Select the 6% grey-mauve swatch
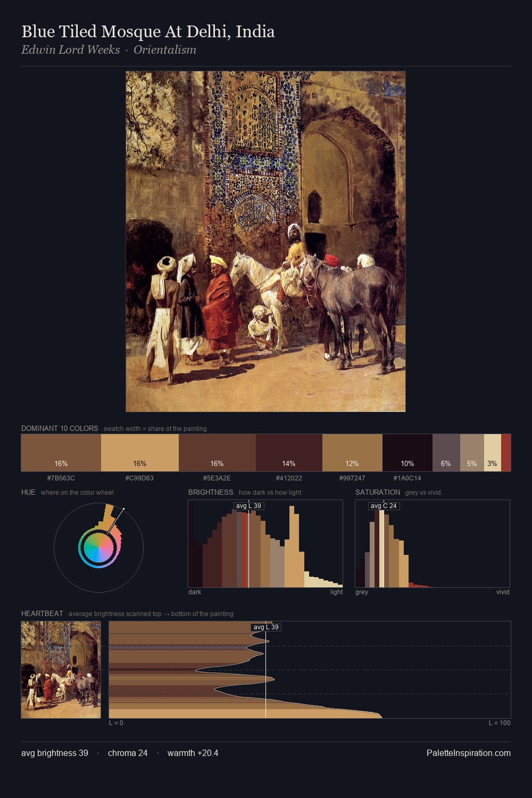The width and height of the screenshot is (532, 798). (x=446, y=453)
